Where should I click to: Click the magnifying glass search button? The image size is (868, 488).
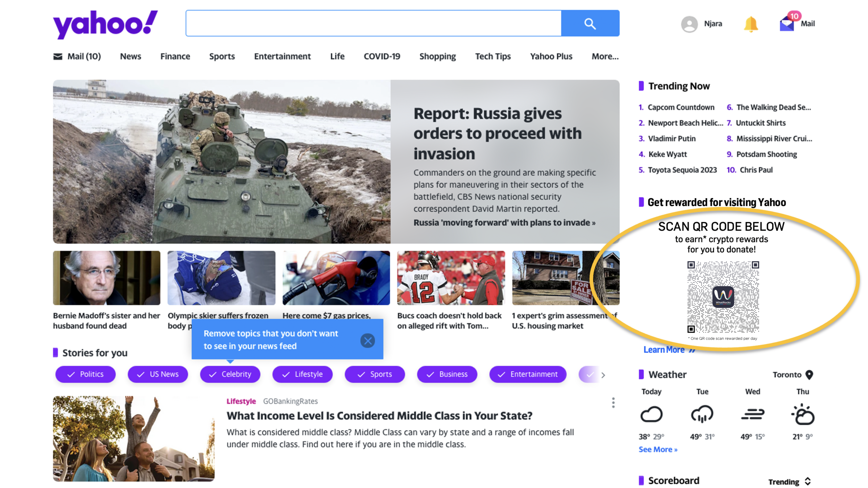click(x=590, y=23)
